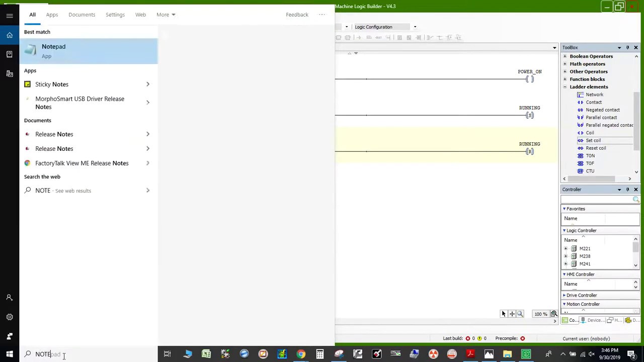Collapse Ladder elements category
This screenshot has height=362, width=644.
tap(565, 87)
